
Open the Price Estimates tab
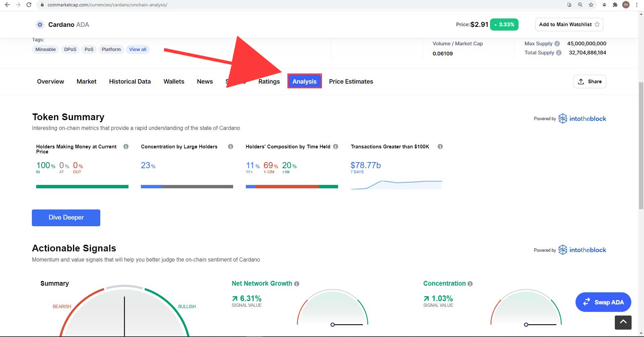[351, 82]
